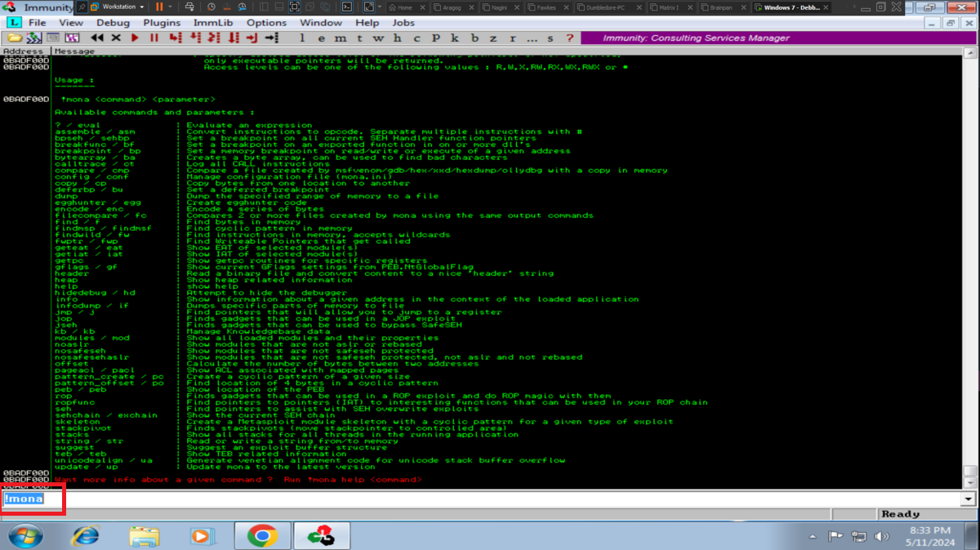
Task: Show Call stack with 'k' button
Action: tap(455, 38)
